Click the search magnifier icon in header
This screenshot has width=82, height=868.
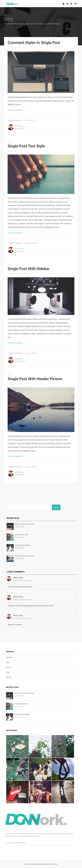coord(71,4)
